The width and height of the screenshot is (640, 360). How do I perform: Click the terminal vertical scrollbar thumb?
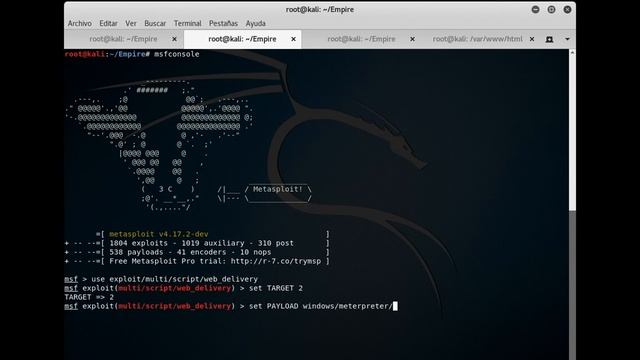coord(572,133)
